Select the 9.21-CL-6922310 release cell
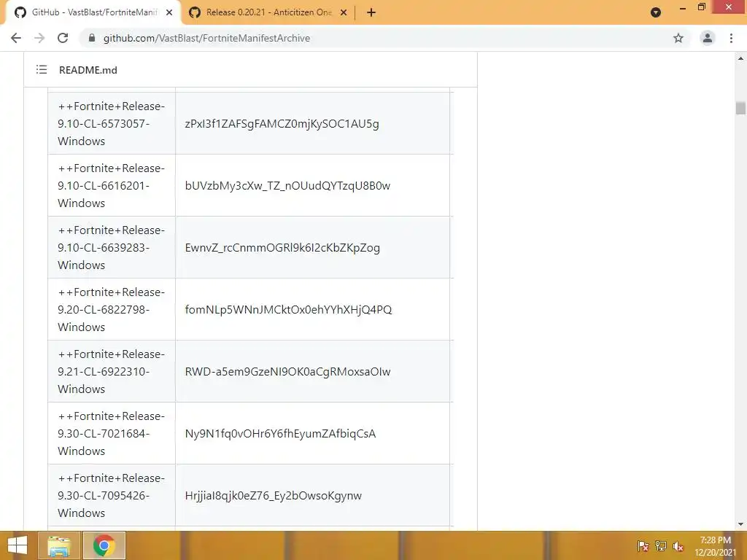 (112, 371)
